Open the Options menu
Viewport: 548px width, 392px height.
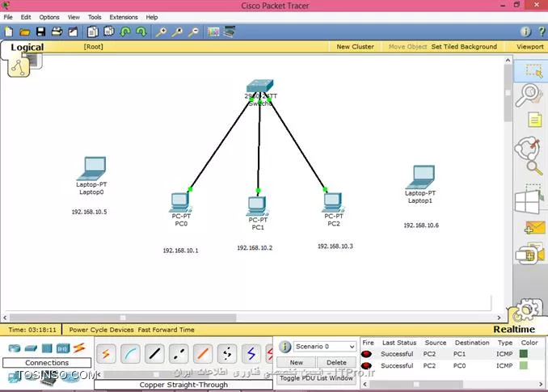tap(49, 17)
